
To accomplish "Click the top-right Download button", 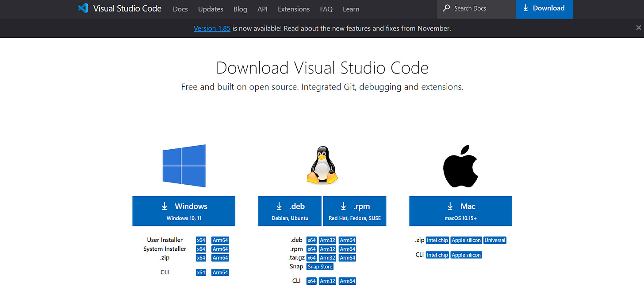I will [544, 9].
